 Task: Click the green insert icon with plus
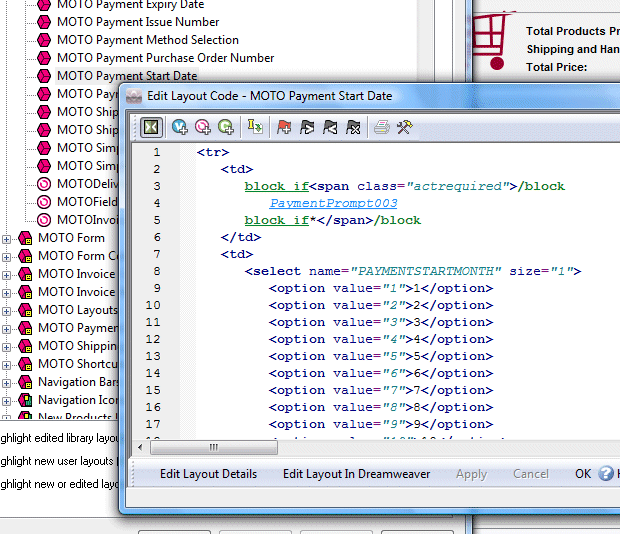point(226,127)
